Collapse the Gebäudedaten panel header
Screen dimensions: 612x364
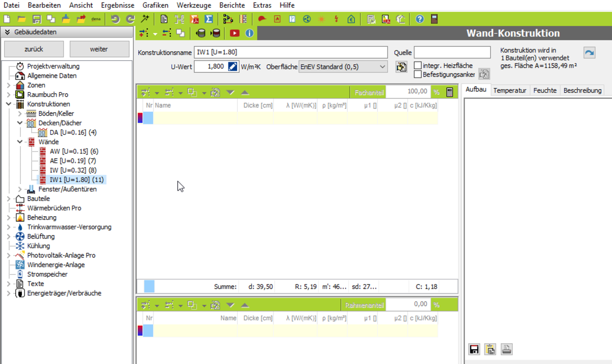click(x=8, y=32)
